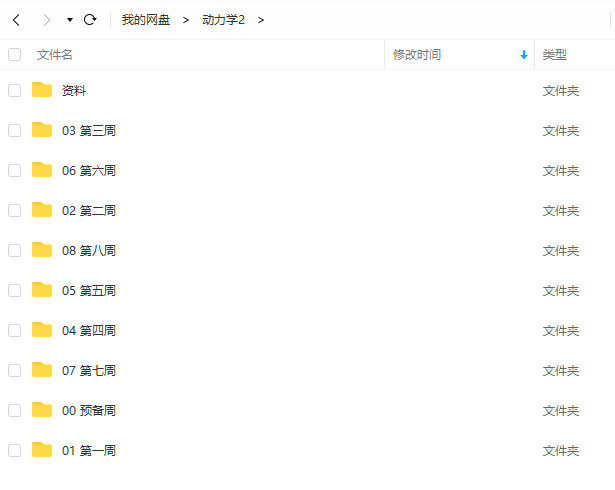
Task: Select the 05 第五周 folder name
Action: coord(89,291)
